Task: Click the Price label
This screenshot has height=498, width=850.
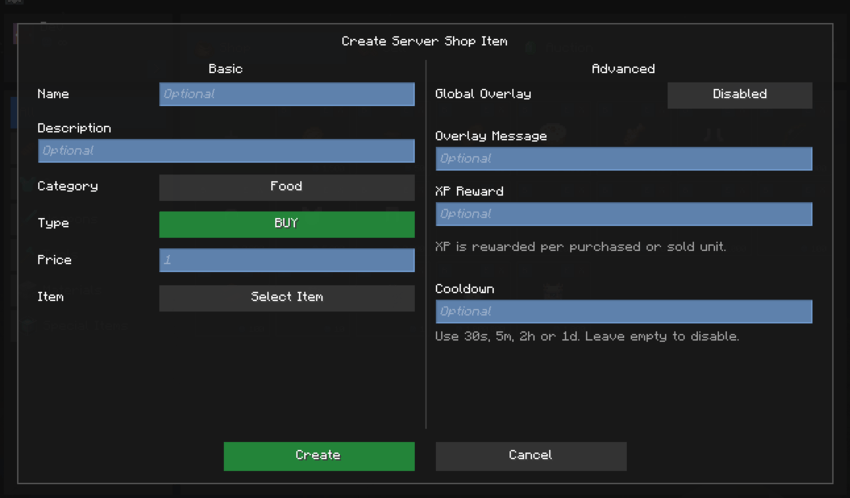Action: (54, 260)
